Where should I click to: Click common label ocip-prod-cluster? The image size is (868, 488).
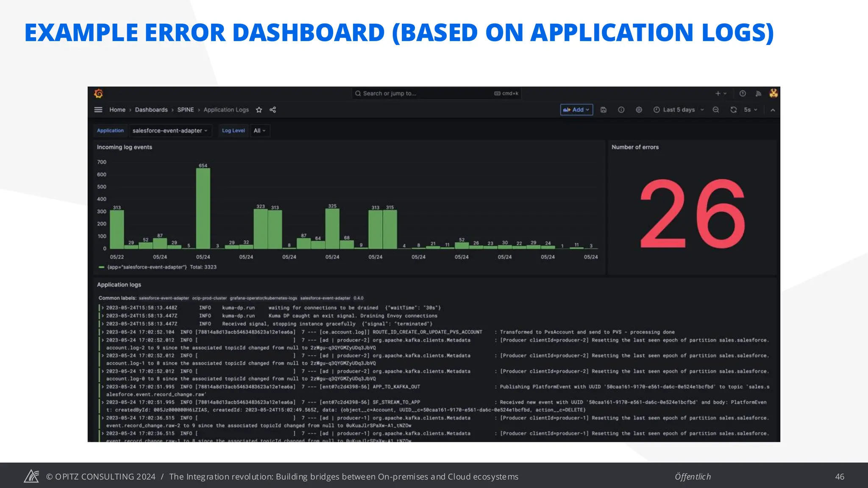(x=209, y=298)
